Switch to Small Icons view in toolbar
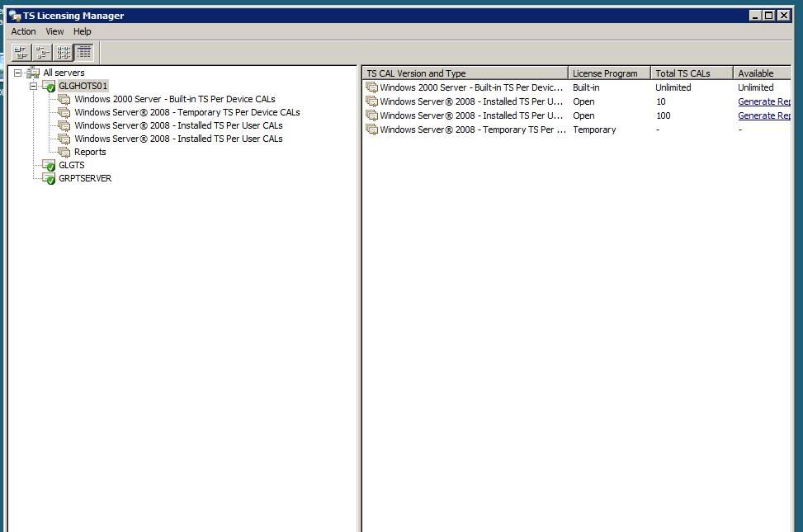 [42, 52]
